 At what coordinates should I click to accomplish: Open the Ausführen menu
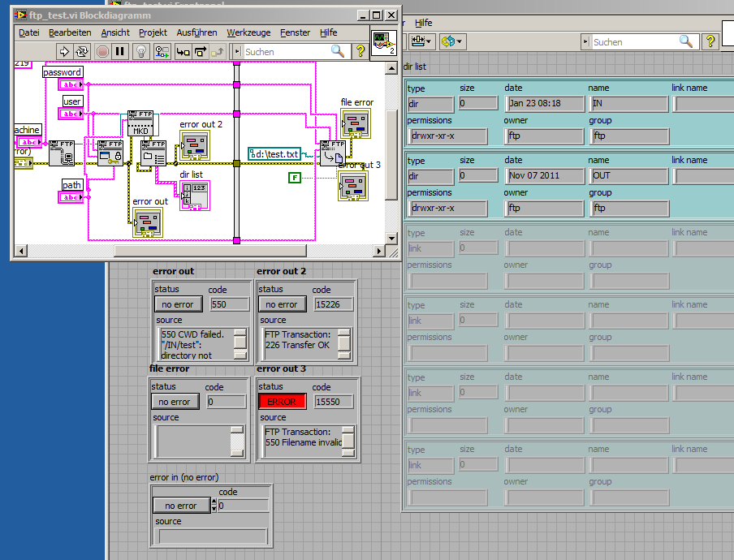tap(196, 32)
